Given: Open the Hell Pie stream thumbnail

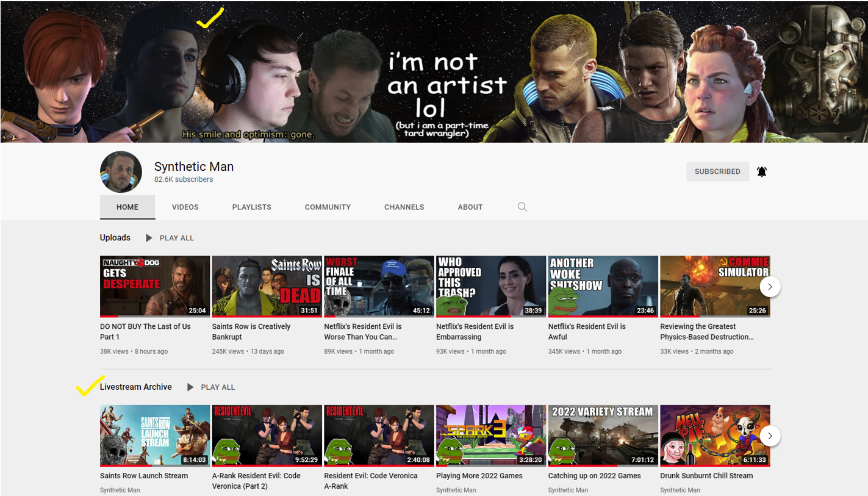Looking at the screenshot, I should click(x=715, y=436).
